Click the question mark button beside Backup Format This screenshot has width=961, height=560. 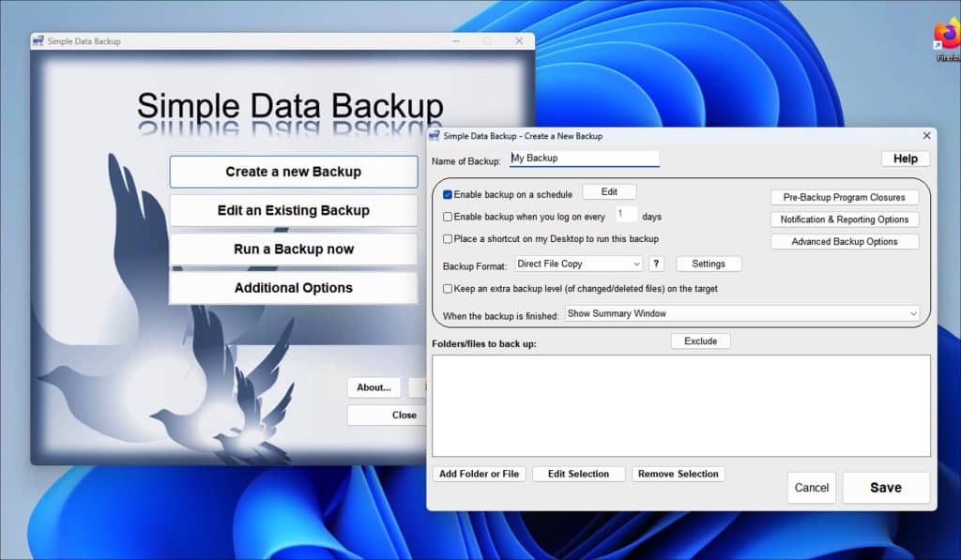click(657, 264)
